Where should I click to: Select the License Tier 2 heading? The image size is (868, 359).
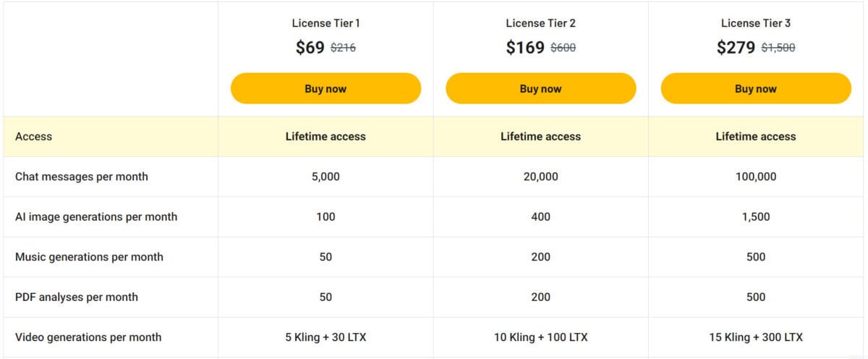540,23
